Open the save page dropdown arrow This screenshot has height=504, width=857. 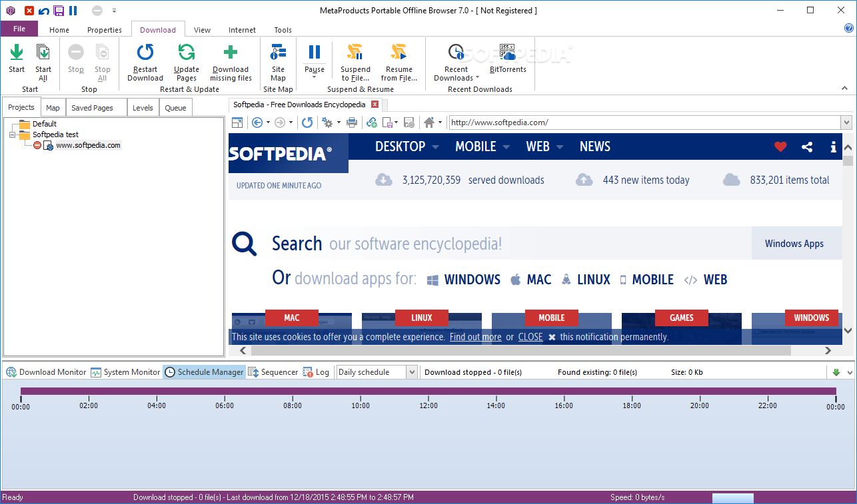[x=396, y=123]
